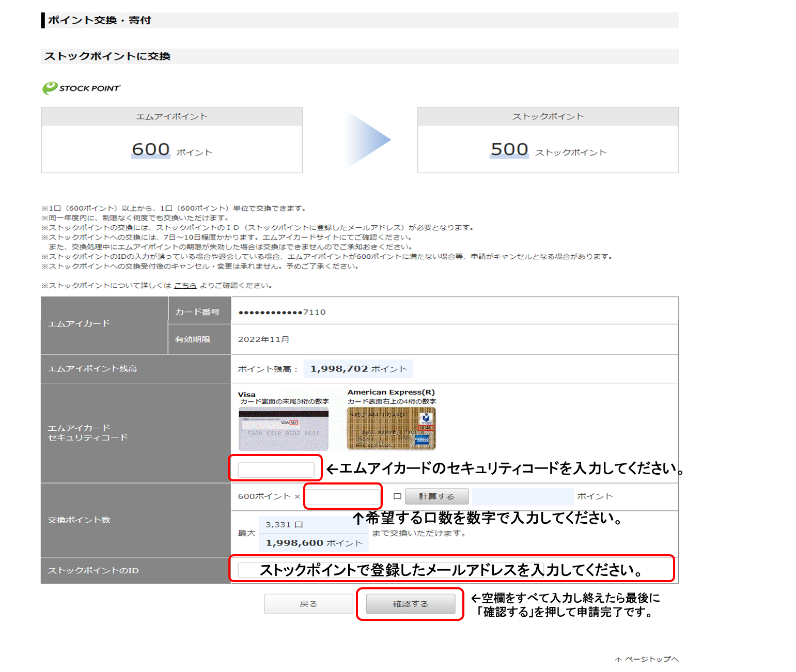Click the まで交換いただけます。 text
Screen dimensions: 796x672
tap(419, 533)
